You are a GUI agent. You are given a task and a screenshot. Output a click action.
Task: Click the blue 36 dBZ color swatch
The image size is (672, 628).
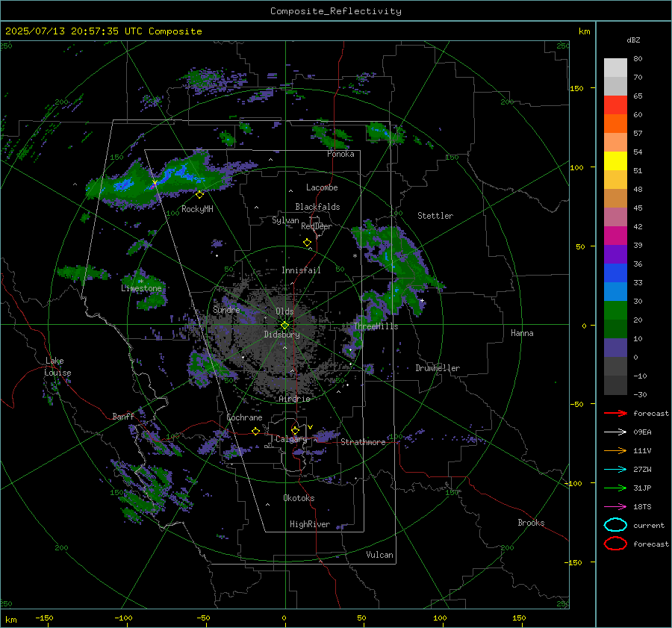click(x=615, y=273)
